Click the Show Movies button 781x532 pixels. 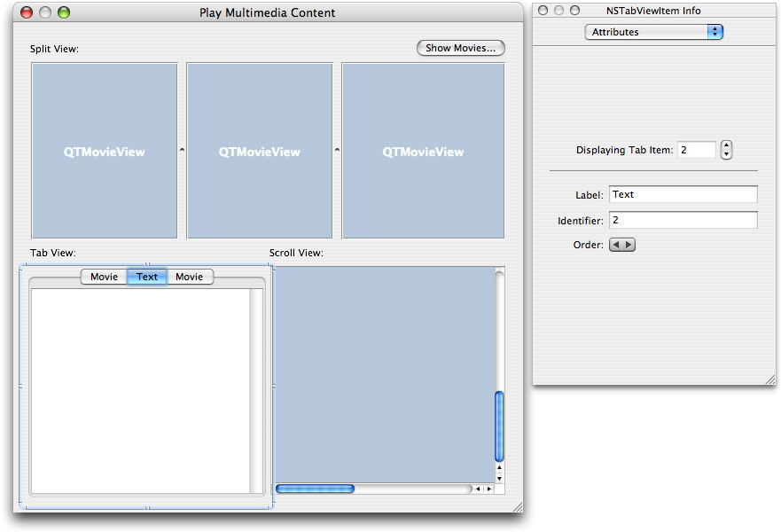pyautogui.click(x=460, y=48)
